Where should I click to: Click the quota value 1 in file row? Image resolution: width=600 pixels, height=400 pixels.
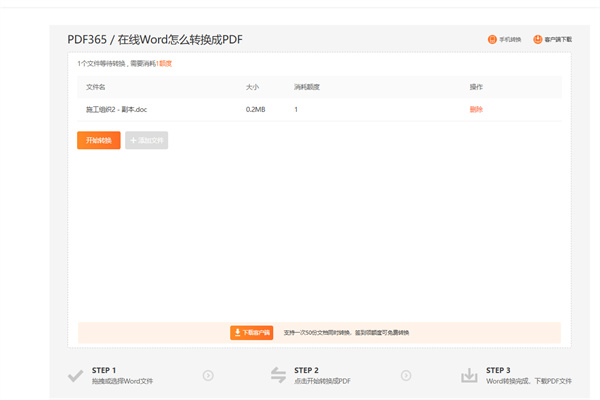tap(296, 109)
